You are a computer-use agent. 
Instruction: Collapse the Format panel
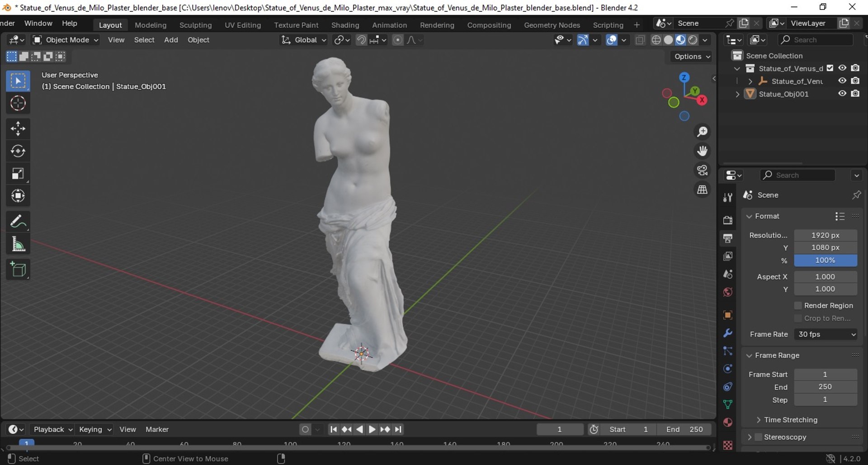pos(749,216)
